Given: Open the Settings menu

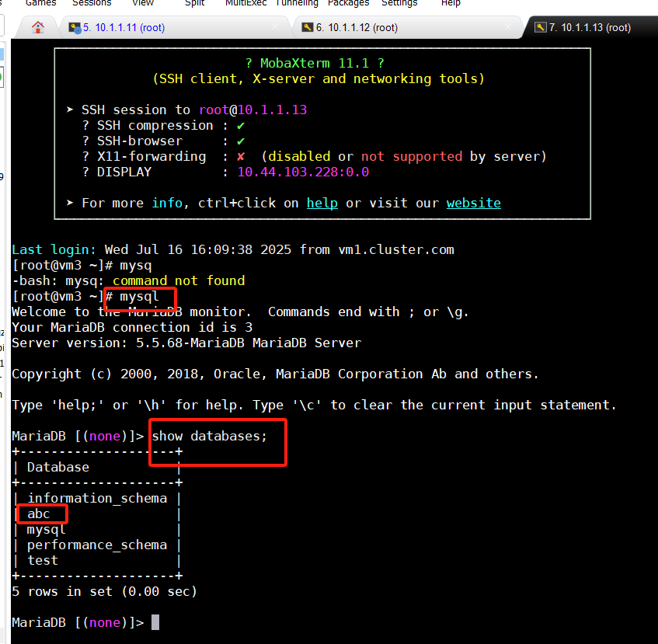Looking at the screenshot, I should coord(399,3).
